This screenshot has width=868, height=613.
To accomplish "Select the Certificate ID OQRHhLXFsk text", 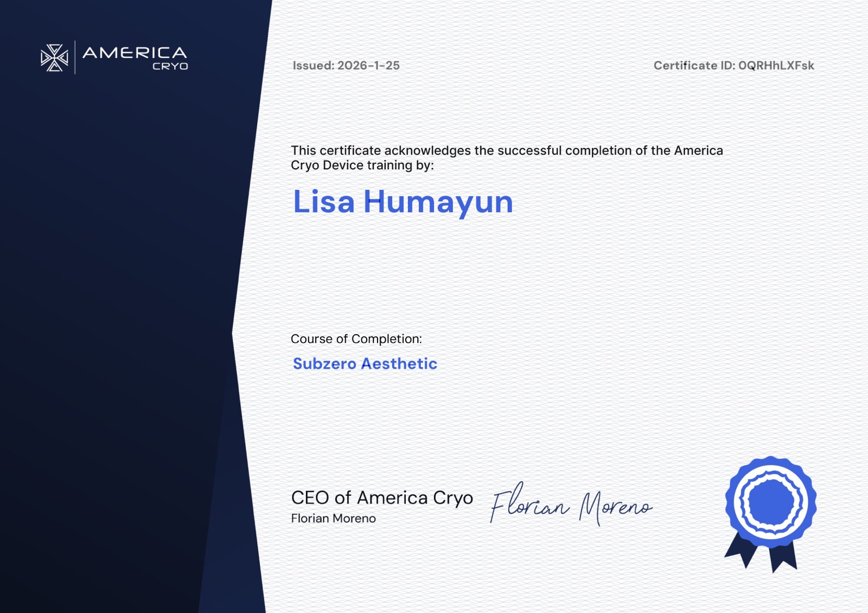I will click(733, 66).
